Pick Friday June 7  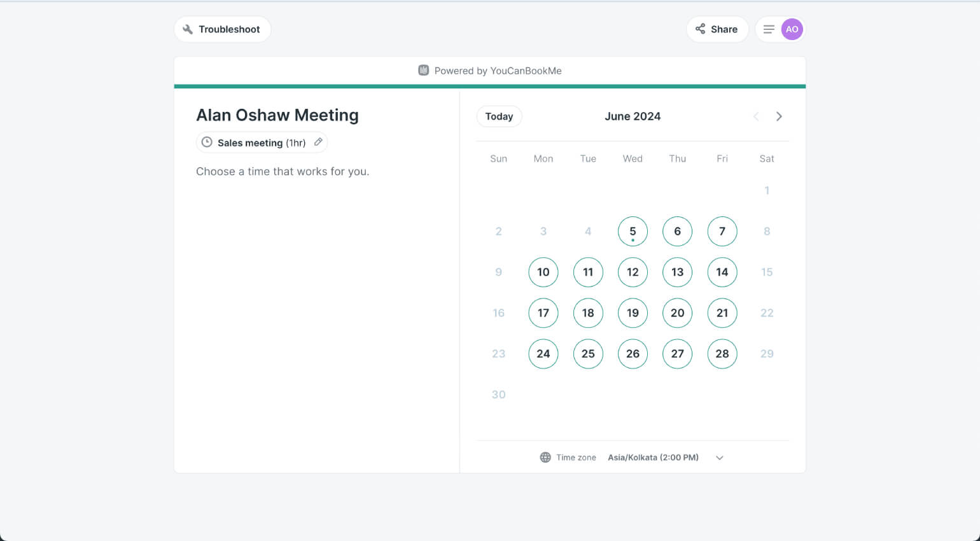pos(722,232)
